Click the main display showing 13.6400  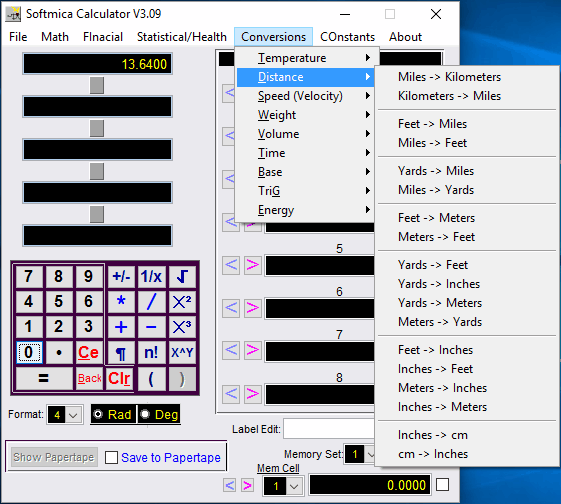point(97,64)
